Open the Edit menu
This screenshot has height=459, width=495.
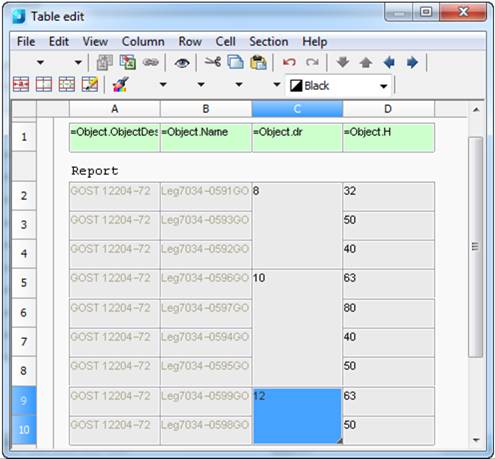(59, 42)
